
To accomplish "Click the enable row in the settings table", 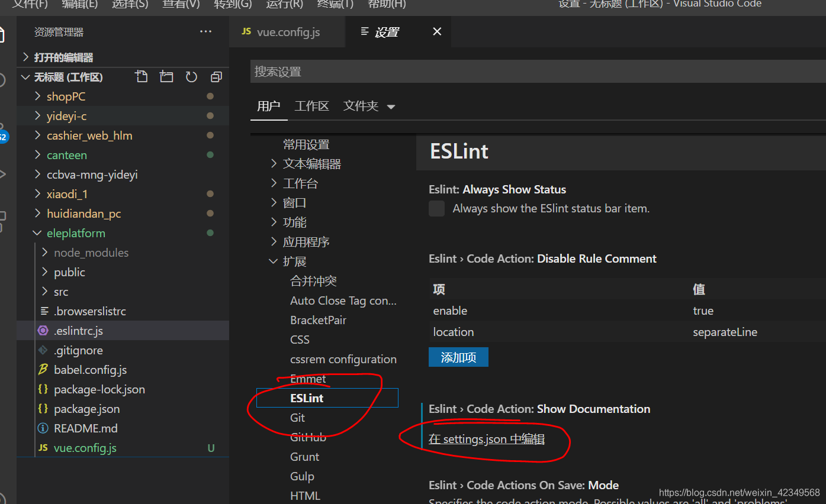I will tap(627, 311).
